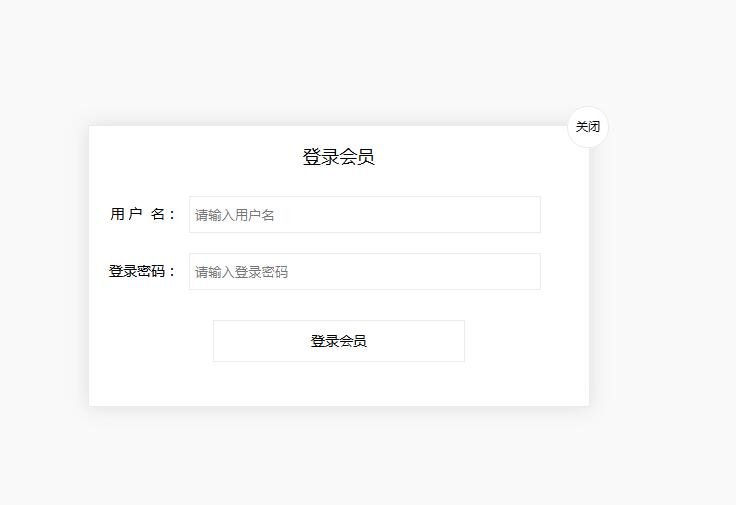
Task: Click the 请输入用户名 username input field
Action: click(x=365, y=214)
